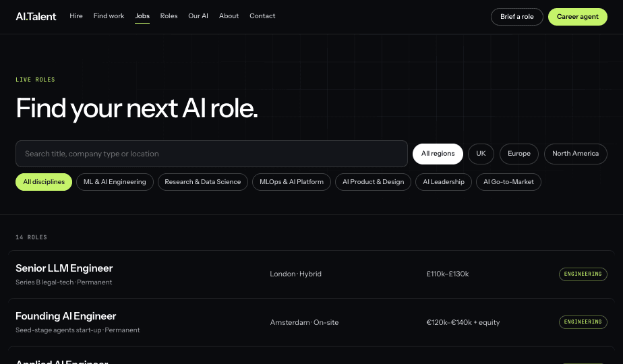This screenshot has height=364, width=623.
Task: Select the All regions filter
Action: [438, 154]
